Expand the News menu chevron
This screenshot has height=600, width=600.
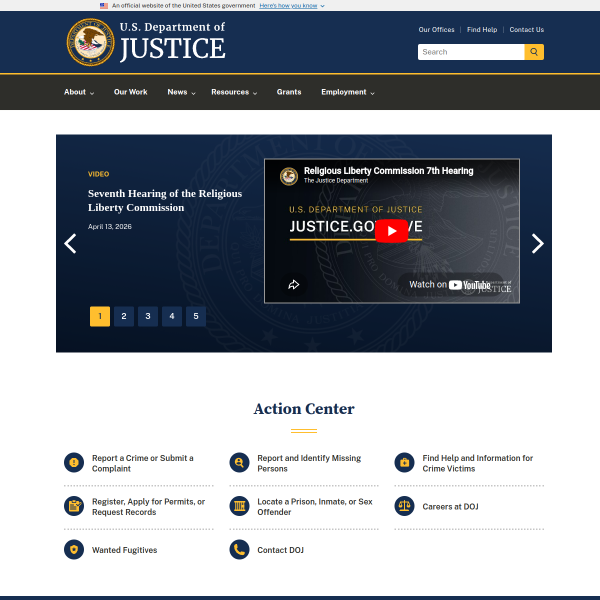tap(193, 93)
